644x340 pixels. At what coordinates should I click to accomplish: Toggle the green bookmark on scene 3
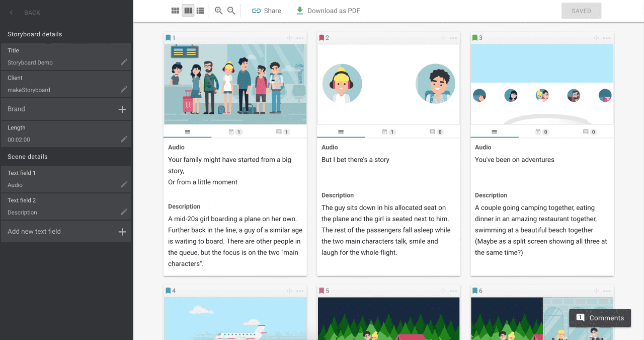click(475, 37)
